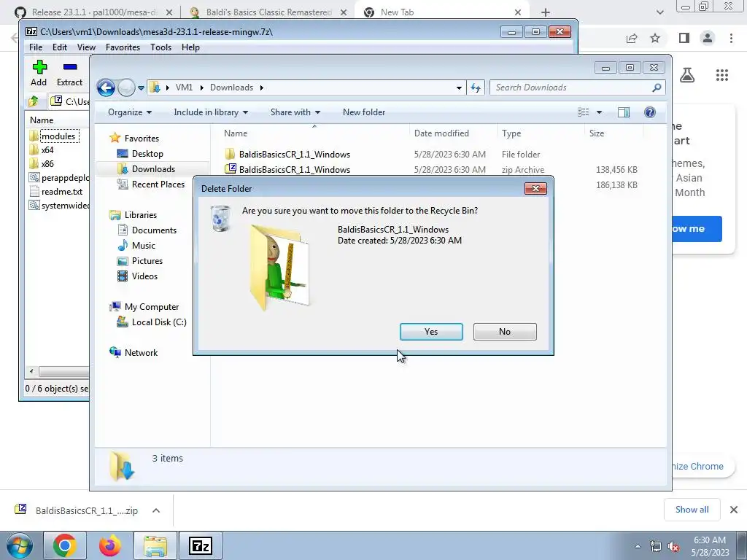The height and width of the screenshot is (560, 747).
Task: Open a new Chrome tab with plus
Action: click(x=546, y=12)
